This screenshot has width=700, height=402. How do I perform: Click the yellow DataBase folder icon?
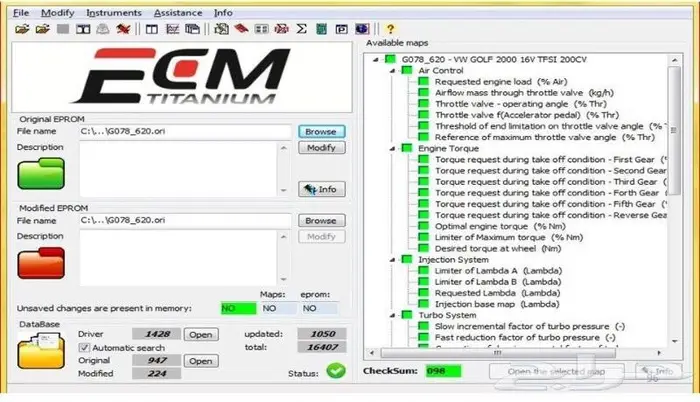[39, 350]
